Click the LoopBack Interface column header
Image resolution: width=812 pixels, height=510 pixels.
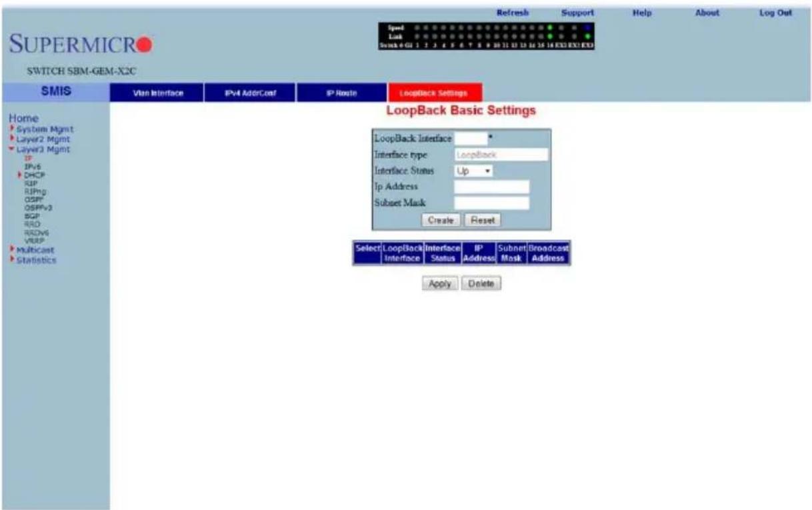point(403,253)
